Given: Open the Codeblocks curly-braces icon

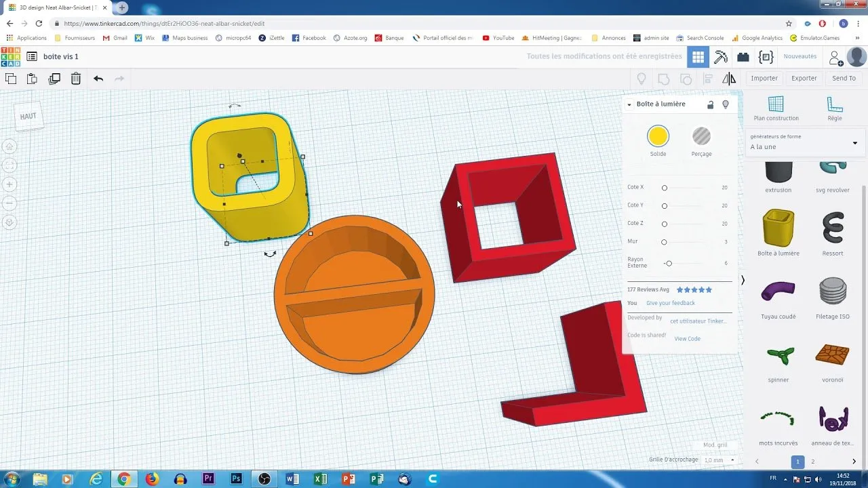Looking at the screenshot, I should point(766,57).
